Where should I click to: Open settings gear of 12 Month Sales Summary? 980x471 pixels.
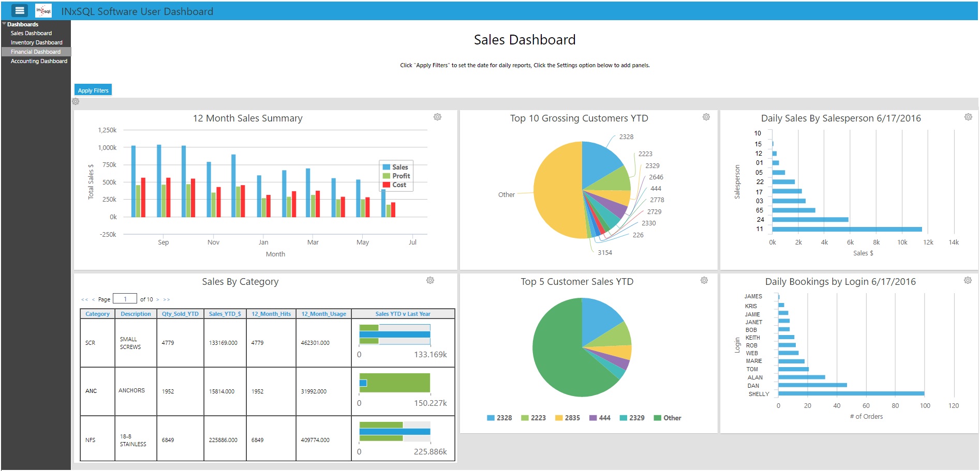click(437, 117)
